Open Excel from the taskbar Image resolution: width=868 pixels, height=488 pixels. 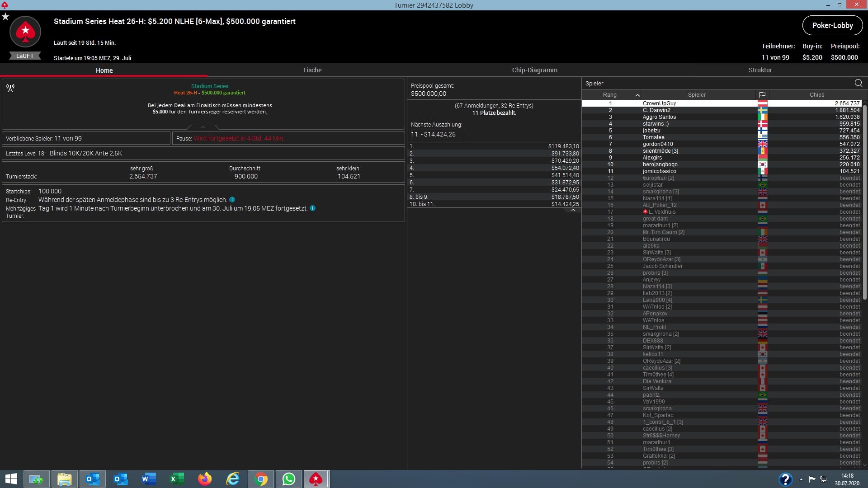[x=176, y=479]
